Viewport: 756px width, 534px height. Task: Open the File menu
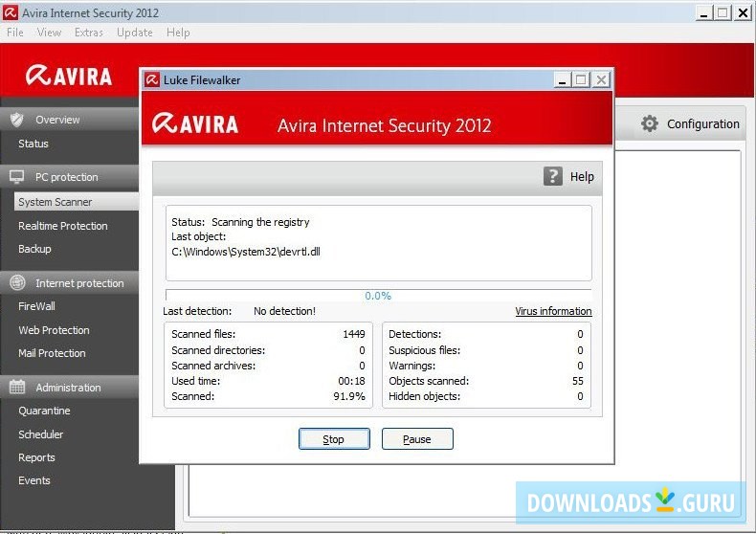[15, 33]
